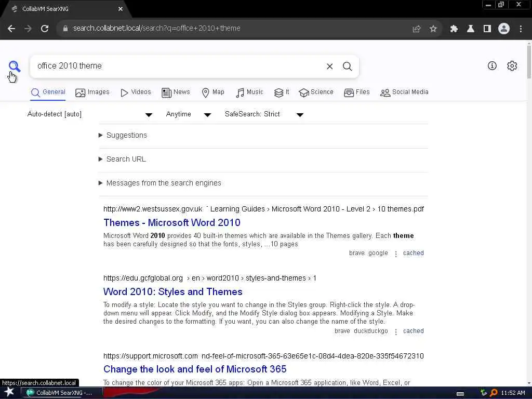
Task: Reload the page
Action: pyautogui.click(x=45, y=29)
